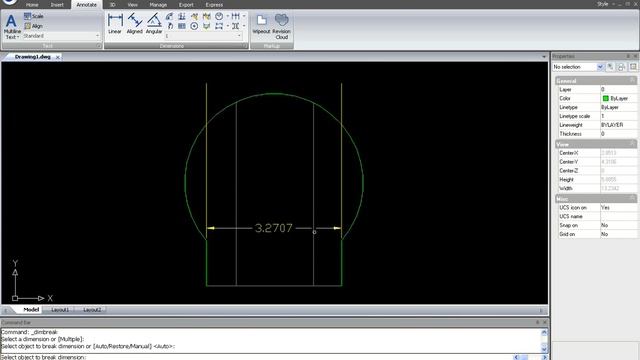
Task: Click the continue dimension icon in top row
Action: 236,16
